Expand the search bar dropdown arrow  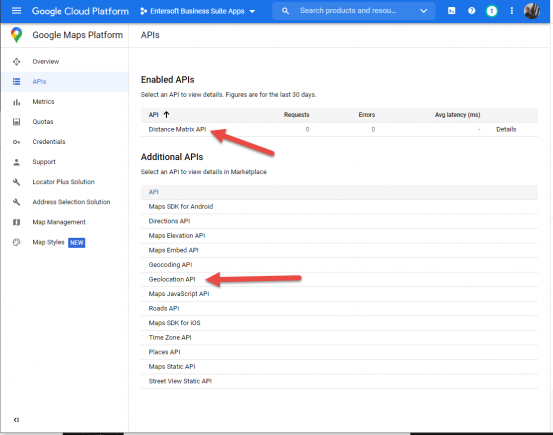423,11
